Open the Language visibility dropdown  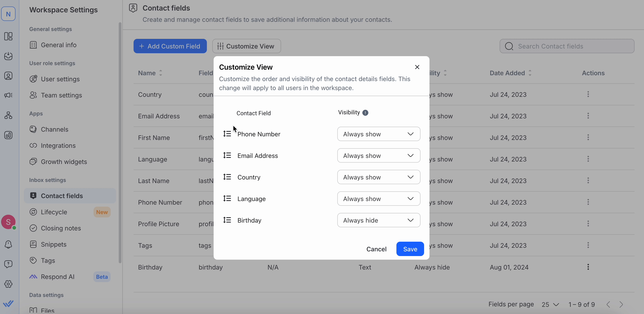point(378,199)
